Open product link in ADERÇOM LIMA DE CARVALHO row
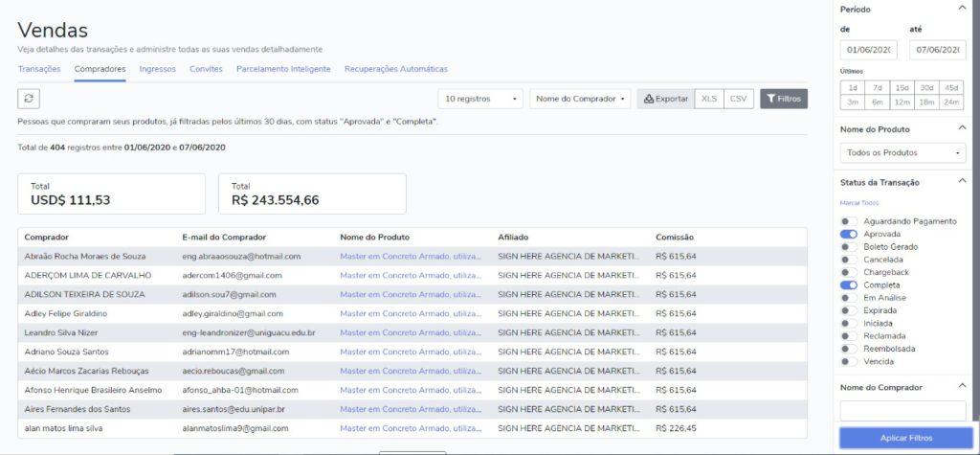 point(412,275)
